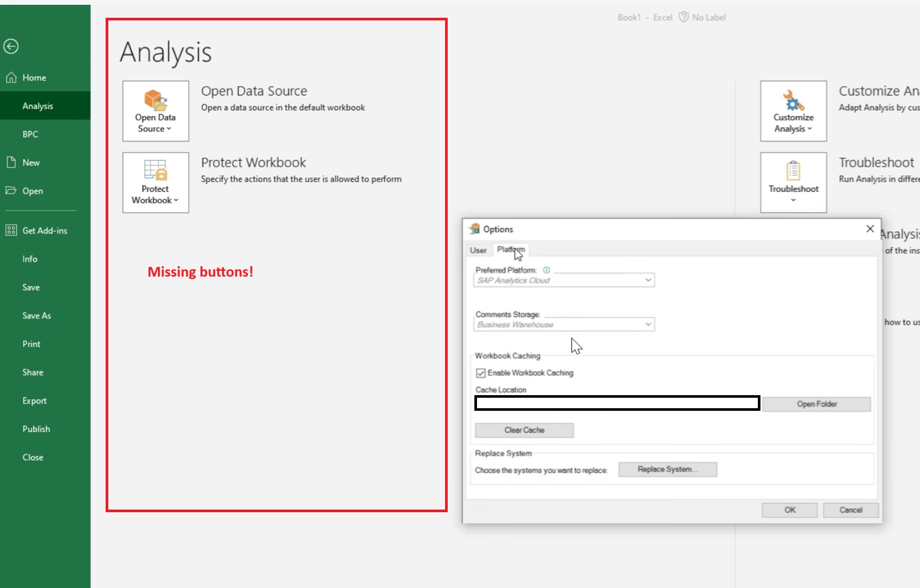The height and width of the screenshot is (588, 920).
Task: Cancel the Options dialog
Action: [x=851, y=510]
